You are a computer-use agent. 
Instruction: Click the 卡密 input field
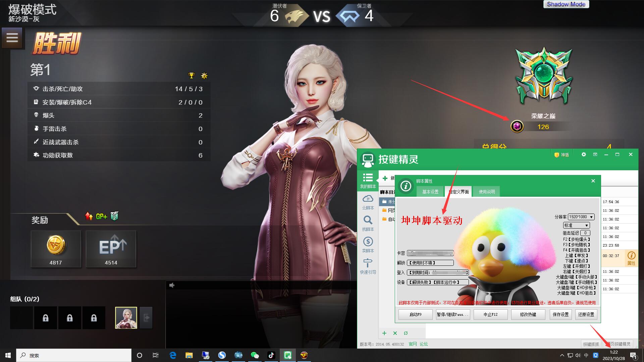point(430,253)
